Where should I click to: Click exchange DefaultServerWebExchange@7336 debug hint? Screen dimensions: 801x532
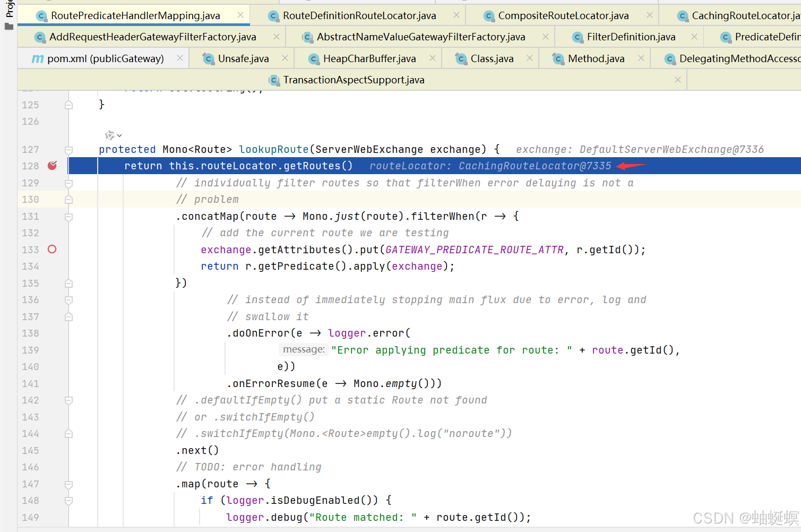(x=640, y=149)
